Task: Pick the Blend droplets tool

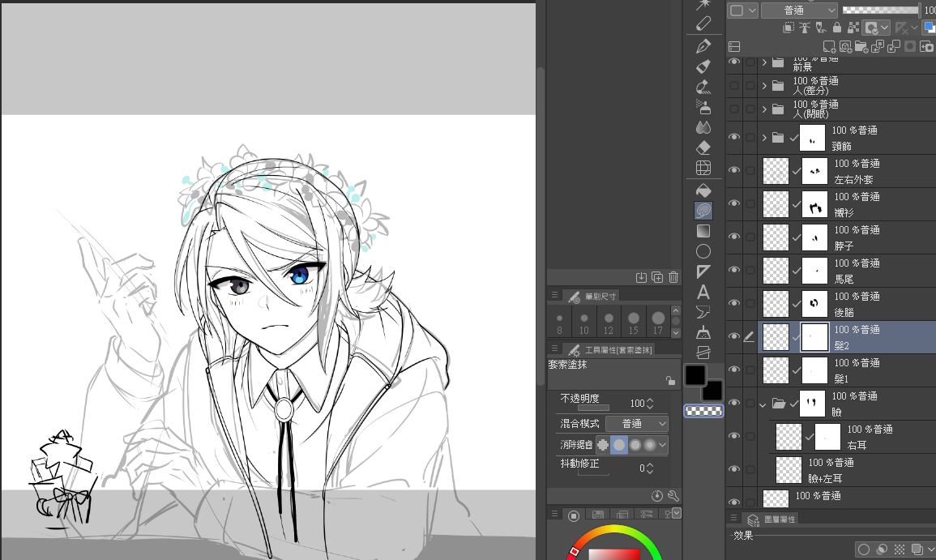Action: (x=703, y=127)
